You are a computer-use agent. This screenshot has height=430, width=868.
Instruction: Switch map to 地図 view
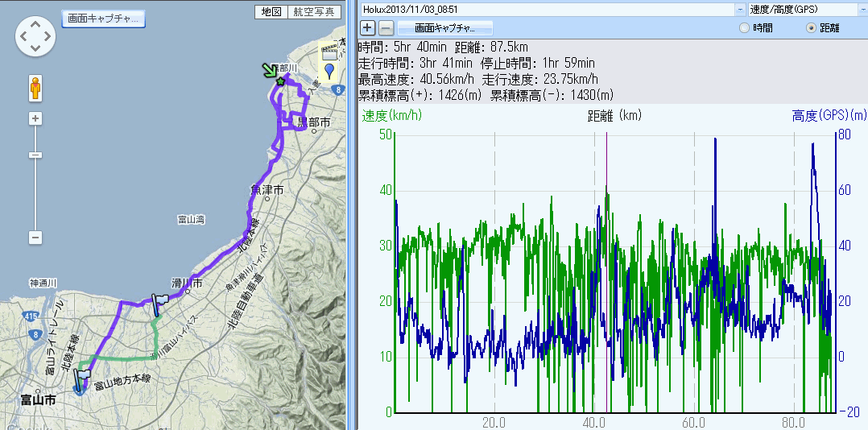point(270,11)
